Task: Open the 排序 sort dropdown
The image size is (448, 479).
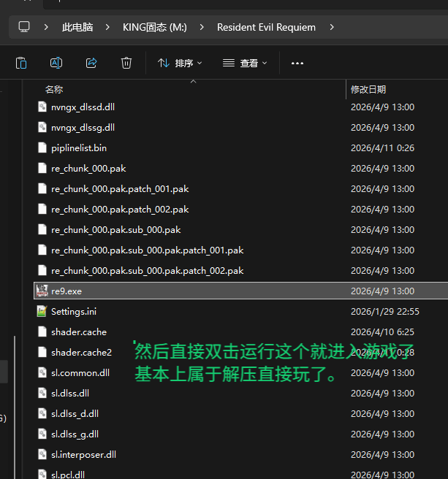Action: pyautogui.click(x=181, y=64)
